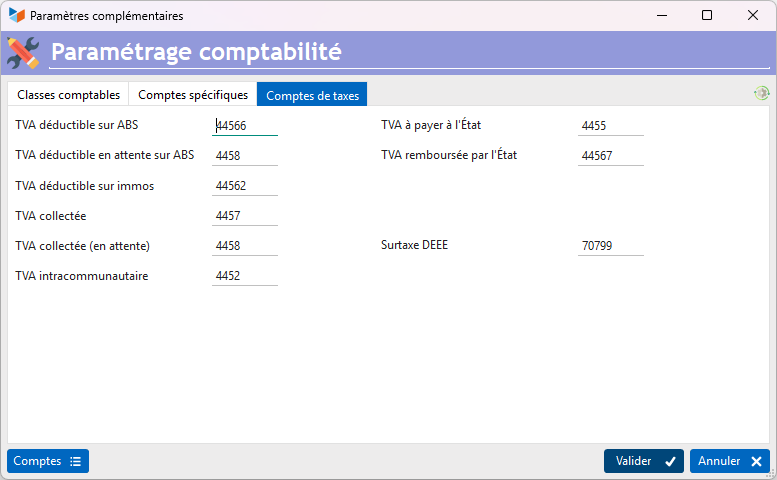The image size is (777, 480).
Task: Minimize the Paramètres complémentaires window
Action: (662, 15)
